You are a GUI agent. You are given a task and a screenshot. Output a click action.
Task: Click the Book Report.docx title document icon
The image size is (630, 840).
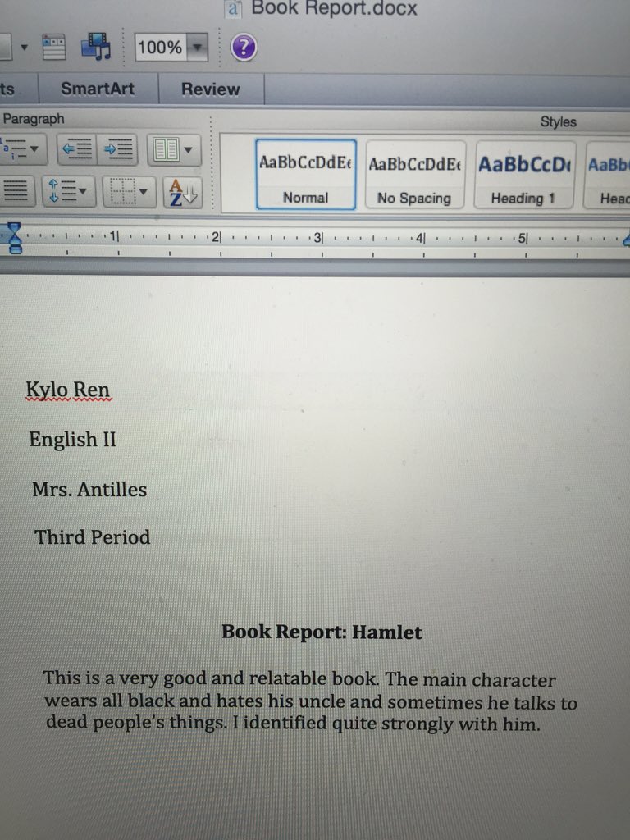(x=234, y=8)
